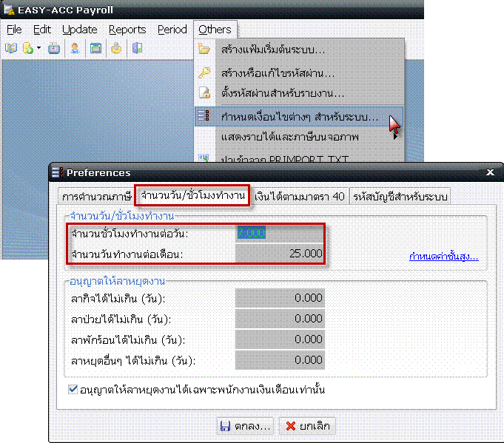This screenshot has height=443, width=504.
Task: Uncheck อนุญาตให้ลาหยุดงานได้เฉพาะพนักงานเงินเดือนเท่านั้น checkbox
Action: point(73,389)
